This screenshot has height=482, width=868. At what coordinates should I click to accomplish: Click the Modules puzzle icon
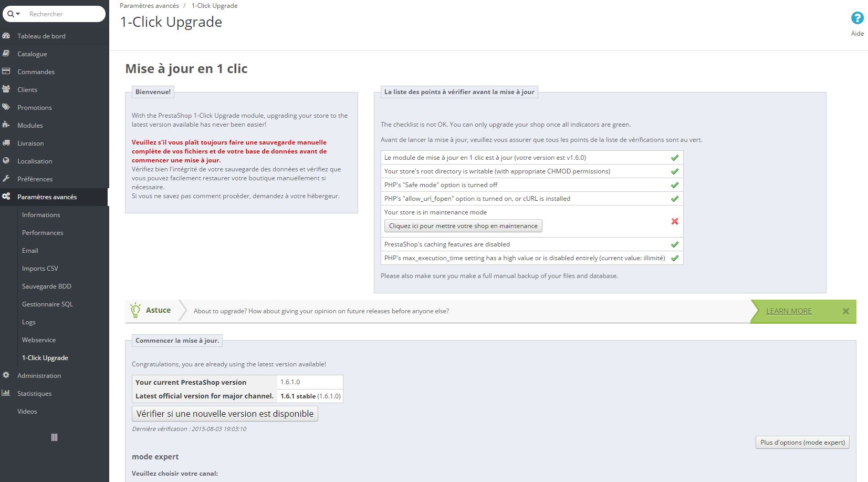(x=6, y=125)
